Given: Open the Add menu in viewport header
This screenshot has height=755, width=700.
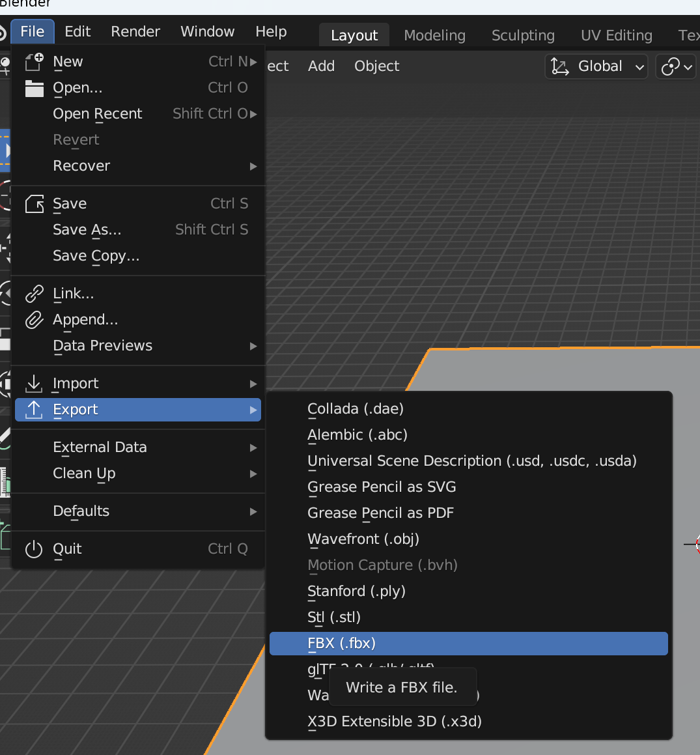Looking at the screenshot, I should (x=321, y=66).
